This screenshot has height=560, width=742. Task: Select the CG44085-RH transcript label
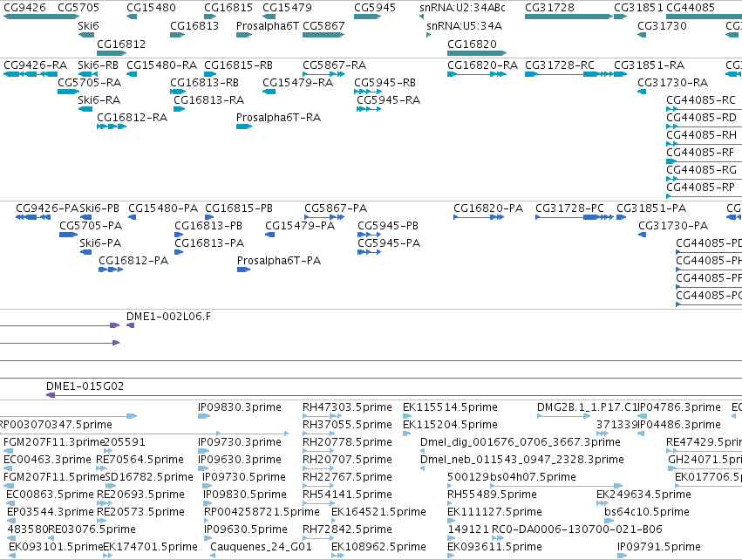pos(701,135)
